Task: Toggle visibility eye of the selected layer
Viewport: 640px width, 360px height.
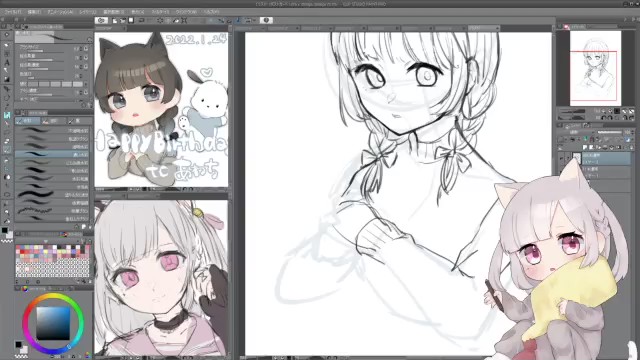Action: click(562, 158)
